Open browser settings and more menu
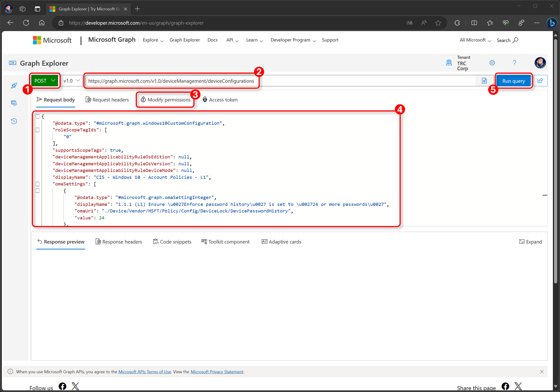The width and height of the screenshot is (560, 392). [537, 23]
